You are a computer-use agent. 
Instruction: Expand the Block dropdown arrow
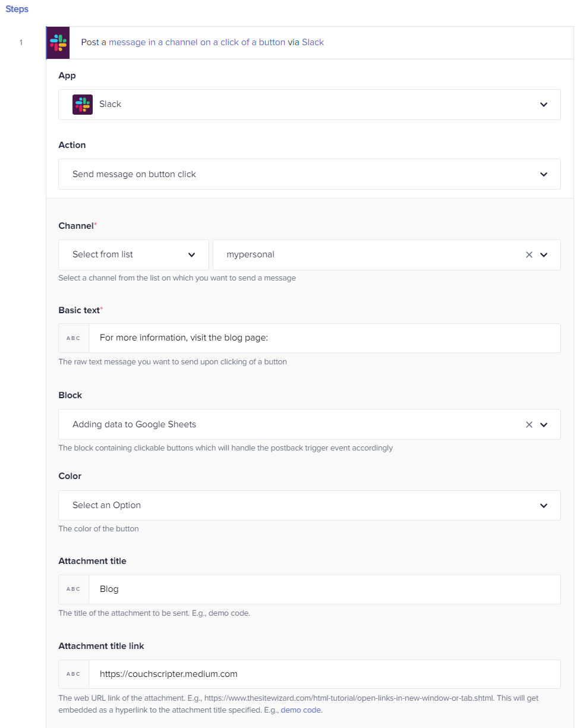[x=543, y=425]
